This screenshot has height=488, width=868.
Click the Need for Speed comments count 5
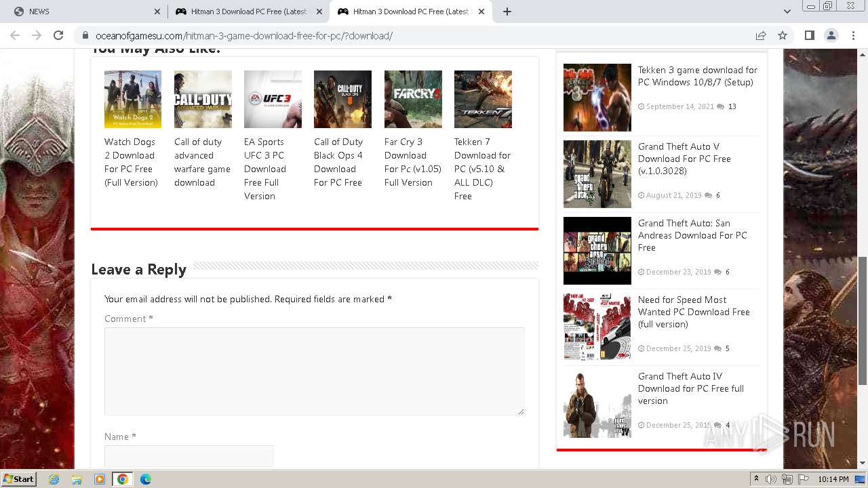click(728, 348)
